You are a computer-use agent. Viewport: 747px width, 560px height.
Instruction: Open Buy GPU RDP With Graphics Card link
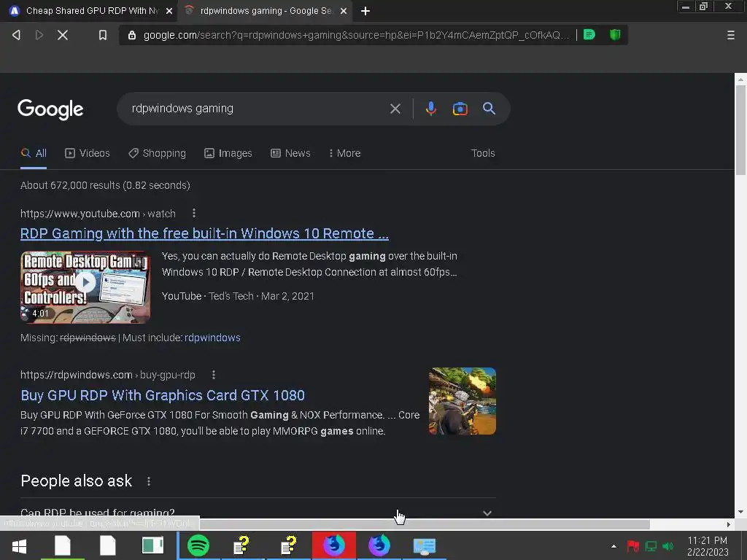tap(163, 395)
